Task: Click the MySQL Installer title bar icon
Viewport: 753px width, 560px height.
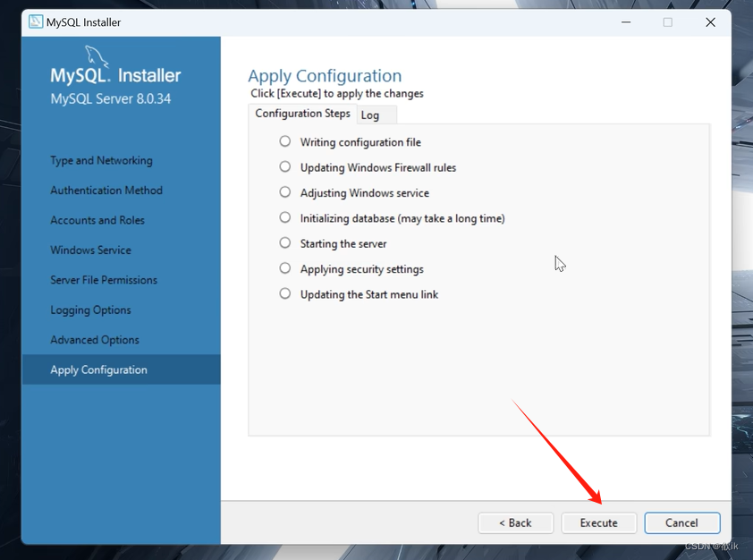Action: click(36, 22)
